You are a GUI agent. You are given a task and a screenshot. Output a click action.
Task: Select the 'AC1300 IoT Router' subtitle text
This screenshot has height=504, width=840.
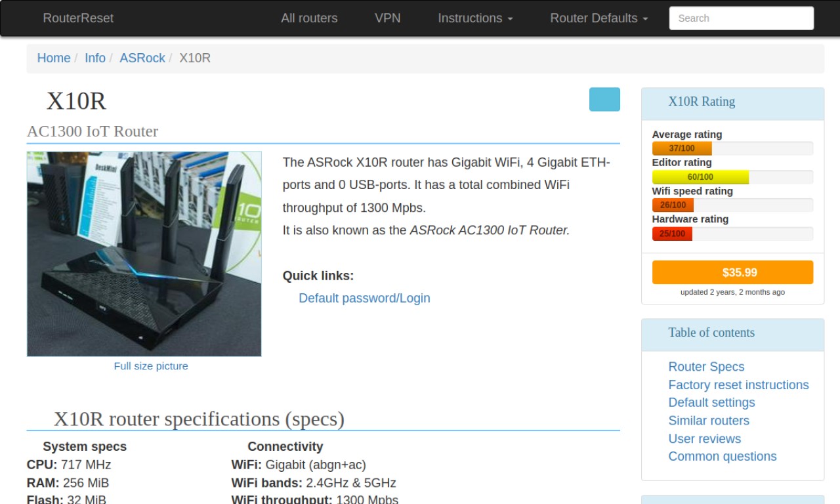93,131
